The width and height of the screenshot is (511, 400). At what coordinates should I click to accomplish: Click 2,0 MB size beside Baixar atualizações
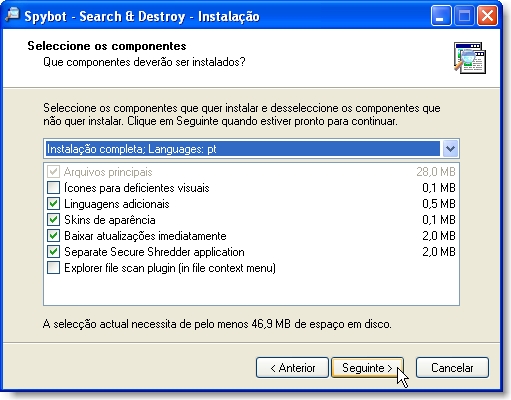[439, 236]
